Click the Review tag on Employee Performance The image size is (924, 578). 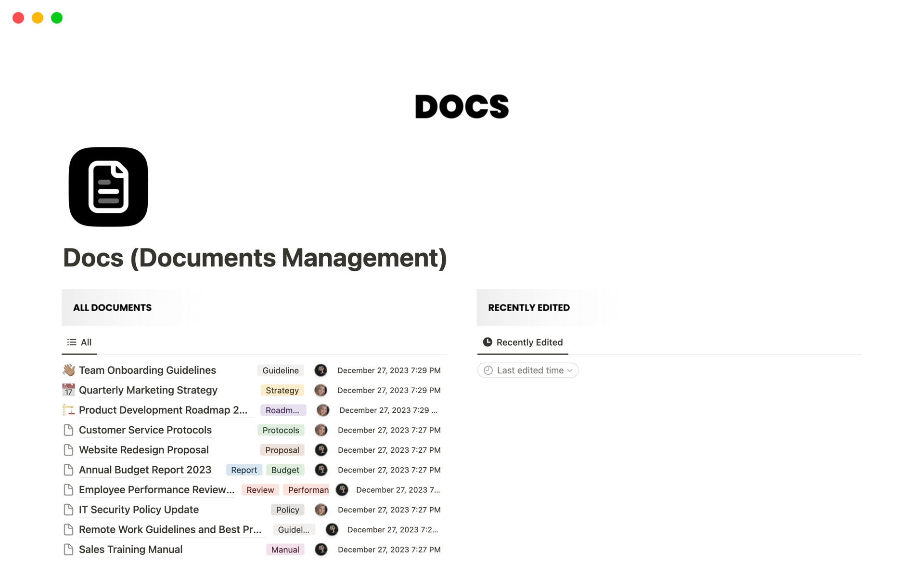(x=260, y=489)
